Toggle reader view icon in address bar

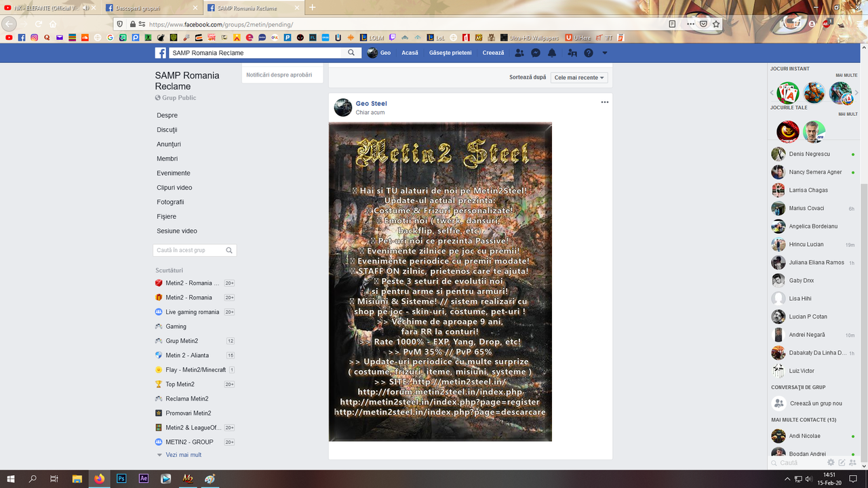coord(672,24)
